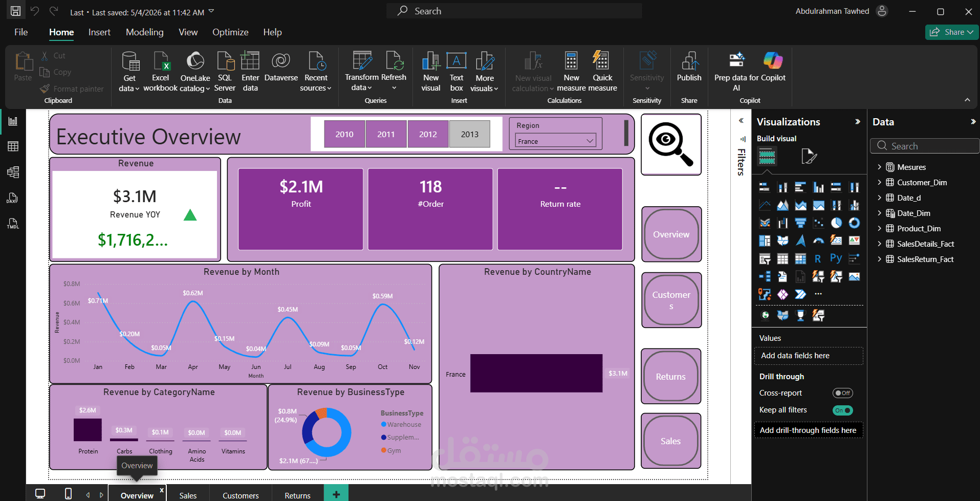
Task: Select the donut chart visual type
Action: (854, 223)
